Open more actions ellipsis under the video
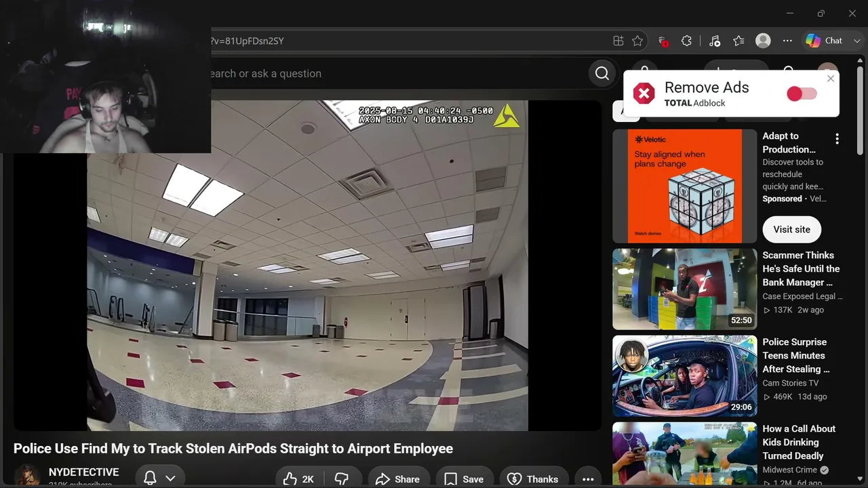The image size is (868, 488). pos(588,479)
